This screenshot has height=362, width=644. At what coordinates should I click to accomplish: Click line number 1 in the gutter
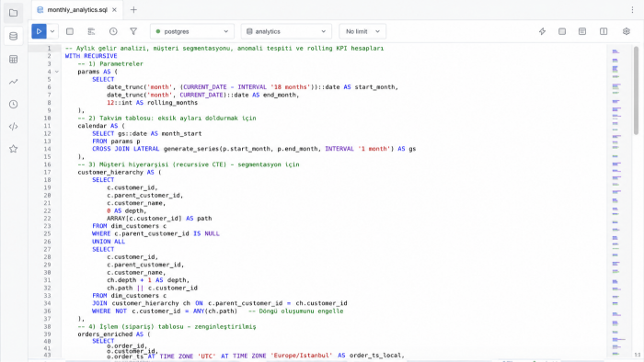49,49
